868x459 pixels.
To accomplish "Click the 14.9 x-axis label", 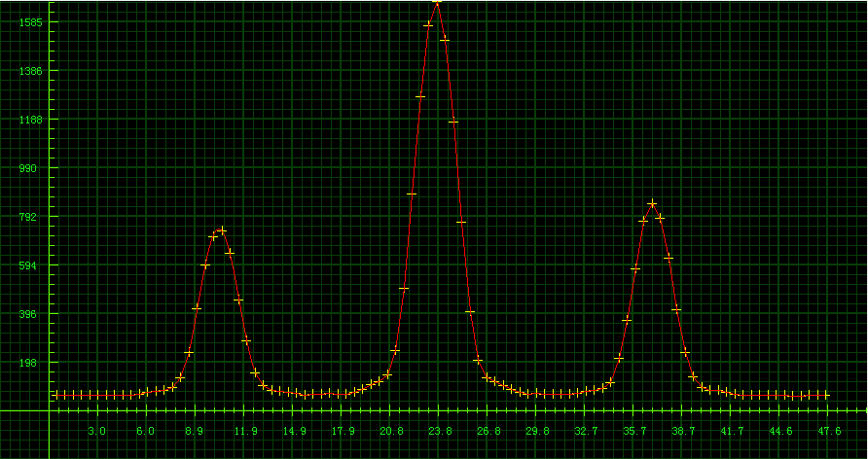I will pyautogui.click(x=295, y=432).
